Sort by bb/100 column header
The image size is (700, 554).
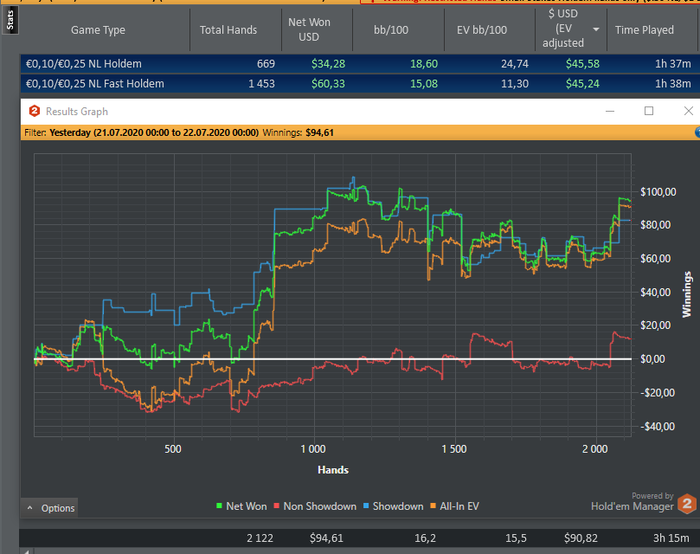[391, 30]
